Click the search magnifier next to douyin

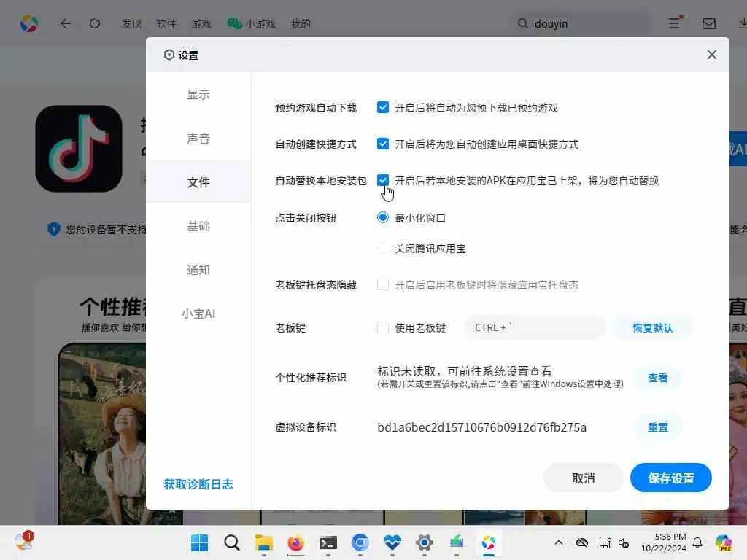tap(522, 23)
